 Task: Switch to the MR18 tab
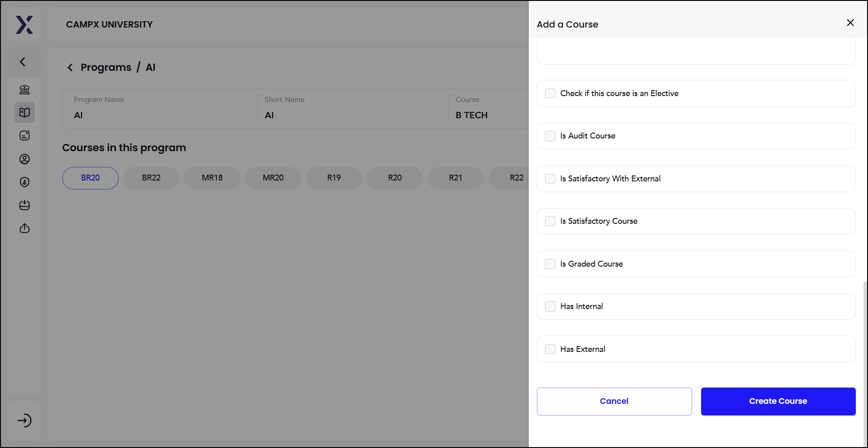click(212, 178)
